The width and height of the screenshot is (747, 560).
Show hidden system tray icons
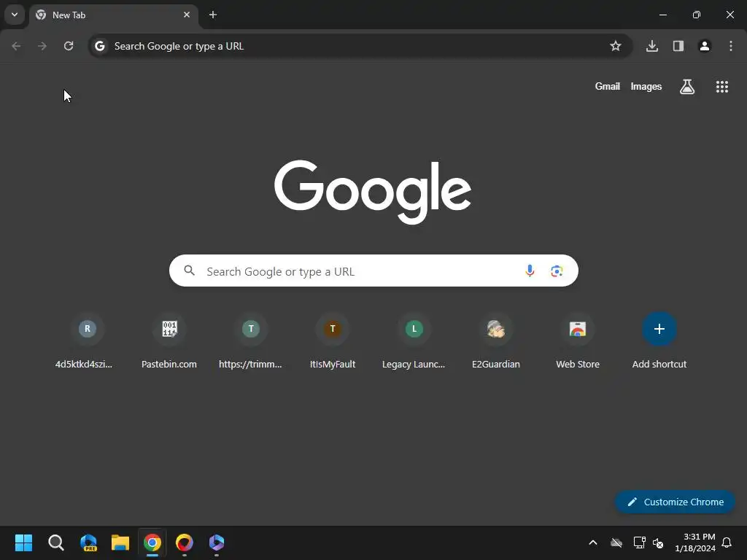pos(593,542)
